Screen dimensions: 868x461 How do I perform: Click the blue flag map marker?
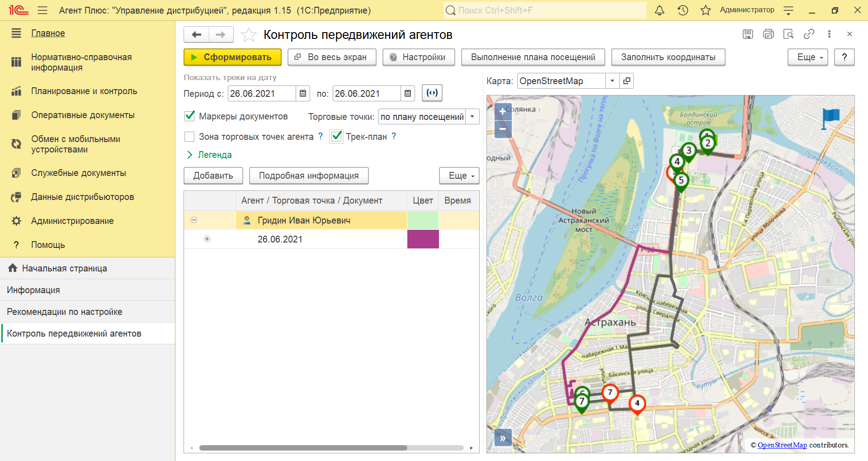[830, 119]
